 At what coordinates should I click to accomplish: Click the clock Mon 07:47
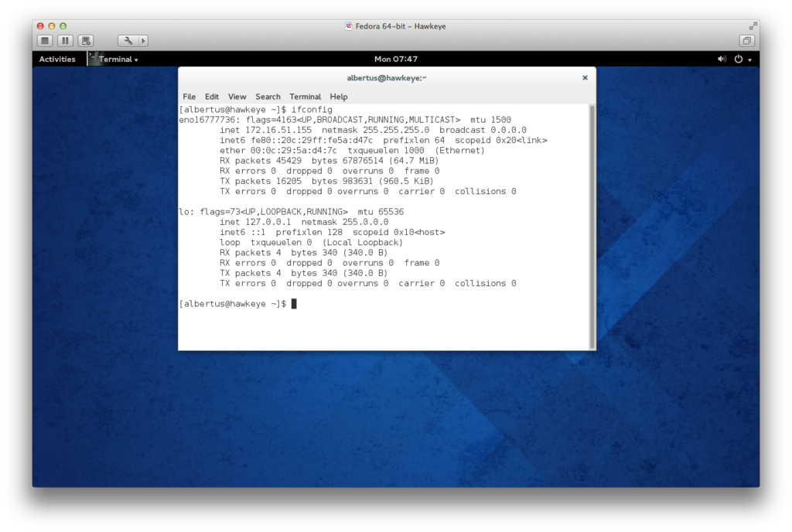click(395, 59)
